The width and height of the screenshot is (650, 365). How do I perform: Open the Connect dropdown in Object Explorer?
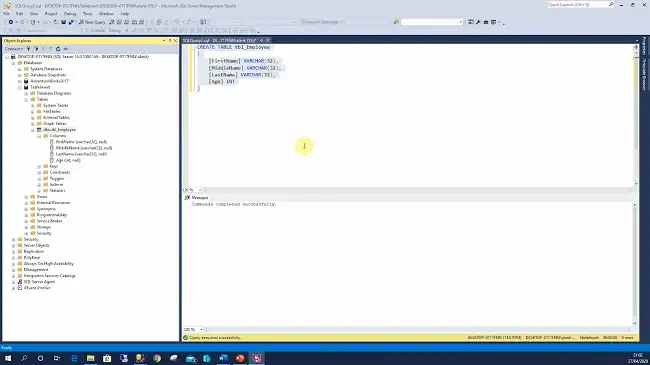click(14, 49)
